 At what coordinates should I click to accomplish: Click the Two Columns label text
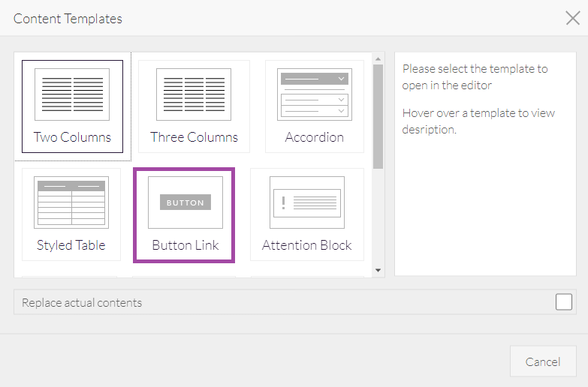click(x=72, y=137)
